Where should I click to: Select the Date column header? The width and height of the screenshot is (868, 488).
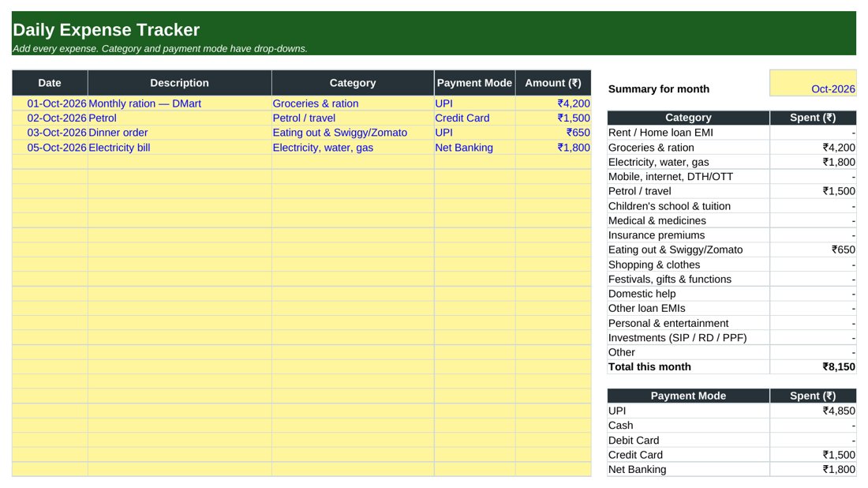point(50,83)
